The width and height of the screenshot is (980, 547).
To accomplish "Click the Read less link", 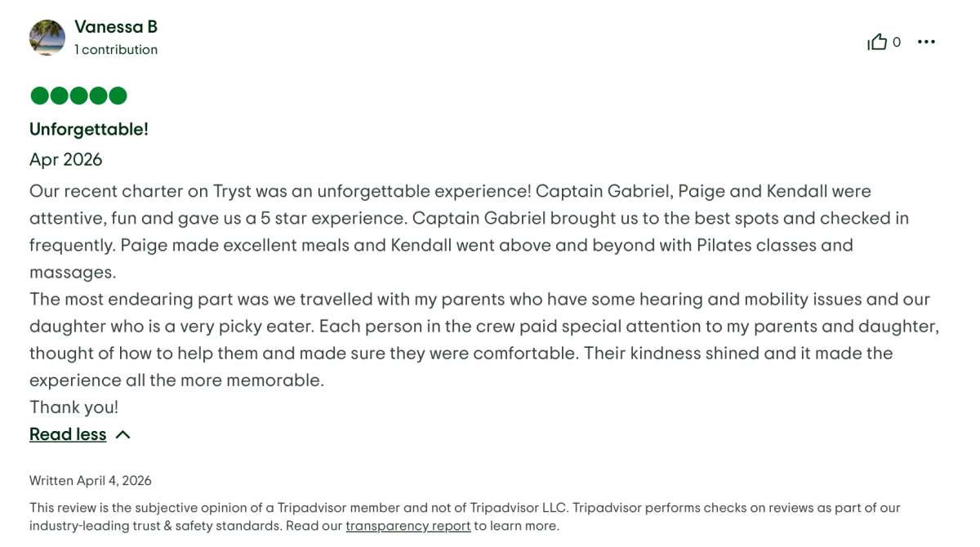I will [68, 434].
